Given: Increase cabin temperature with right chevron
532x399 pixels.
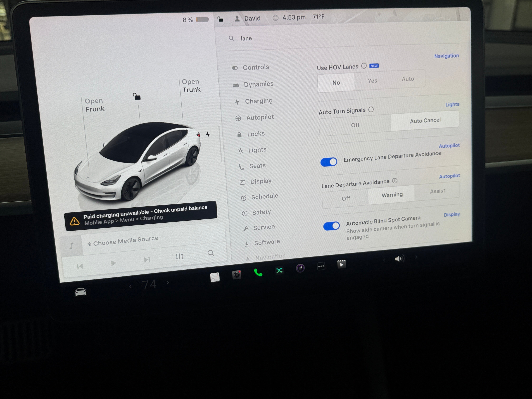Looking at the screenshot, I should 168,283.
